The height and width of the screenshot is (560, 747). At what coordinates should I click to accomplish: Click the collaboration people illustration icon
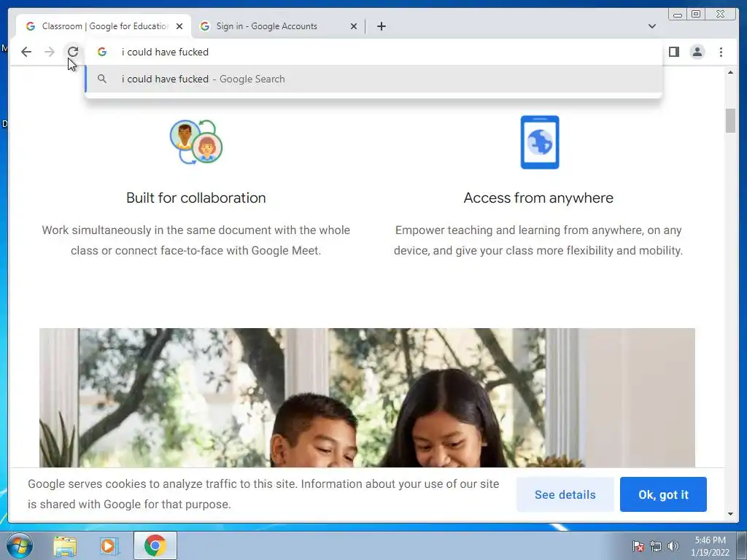(196, 142)
